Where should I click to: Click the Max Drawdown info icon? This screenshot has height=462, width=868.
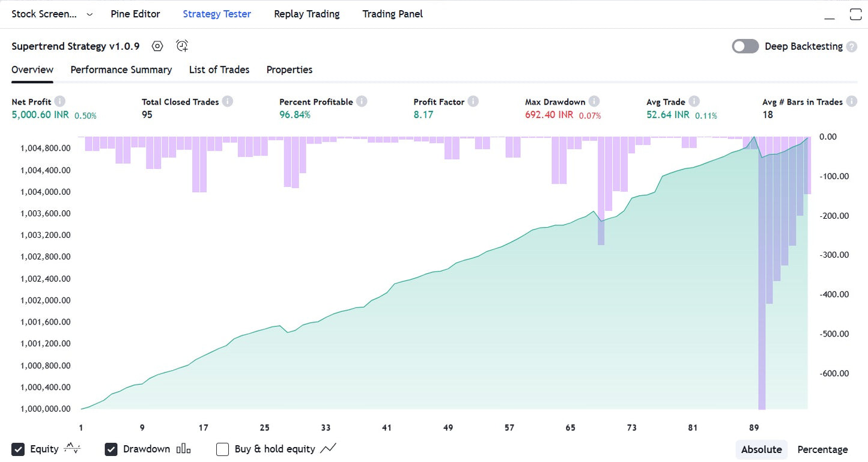coord(594,102)
